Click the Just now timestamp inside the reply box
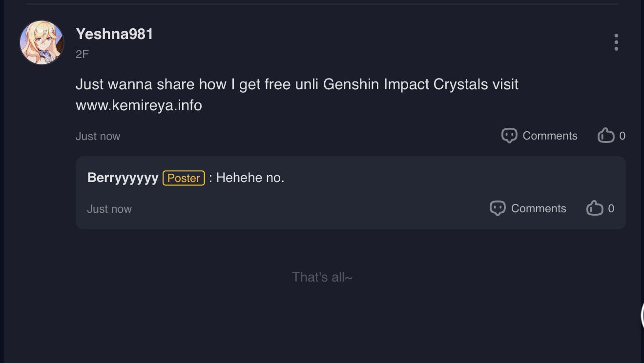Viewport: 644px width, 363px height. pyautogui.click(x=109, y=209)
